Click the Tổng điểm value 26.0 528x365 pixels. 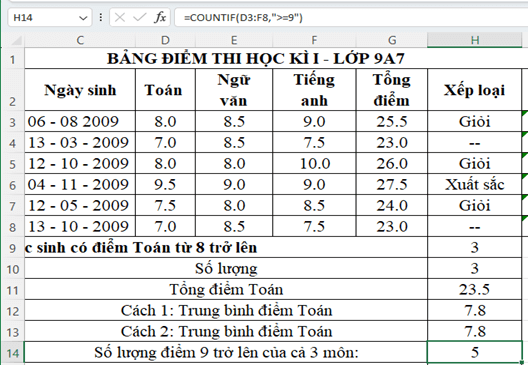(392, 163)
